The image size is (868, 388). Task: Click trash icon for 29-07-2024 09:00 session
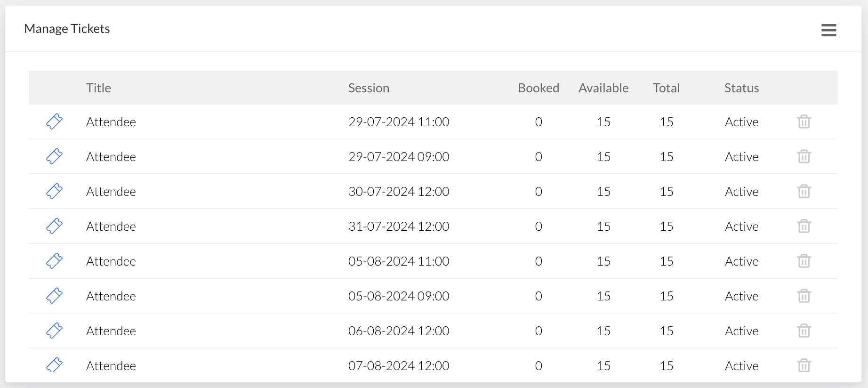[x=804, y=157]
